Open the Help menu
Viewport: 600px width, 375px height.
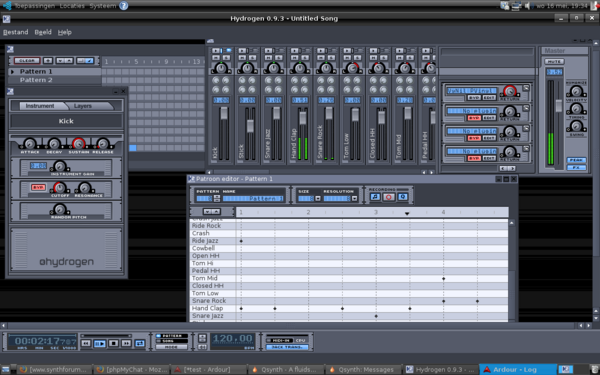(x=65, y=32)
